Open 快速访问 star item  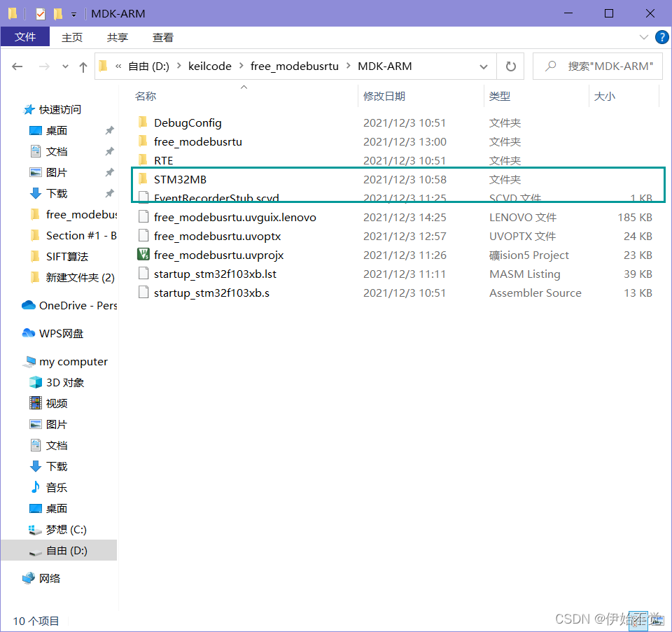[52, 110]
